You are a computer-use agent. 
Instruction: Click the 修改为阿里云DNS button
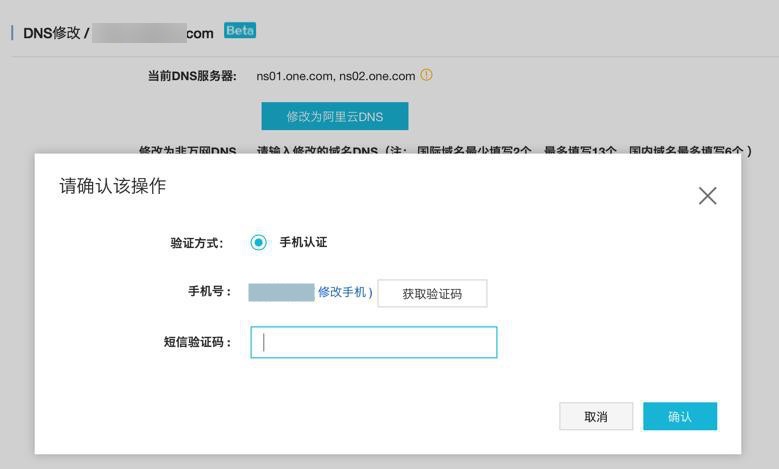point(335,116)
